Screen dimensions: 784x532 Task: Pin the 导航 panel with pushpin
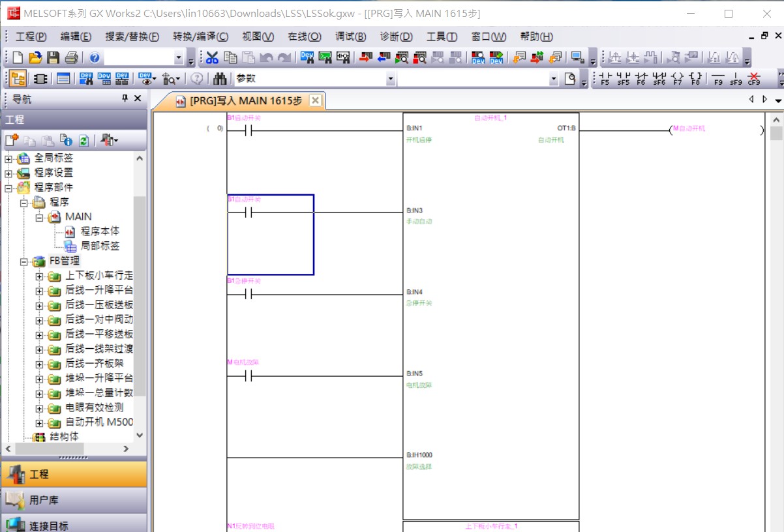tap(125, 98)
